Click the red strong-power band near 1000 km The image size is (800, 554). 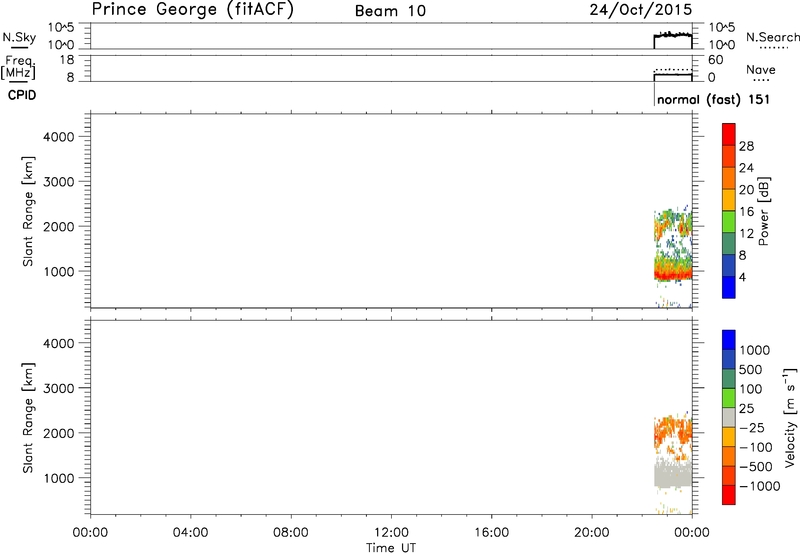coord(673,274)
